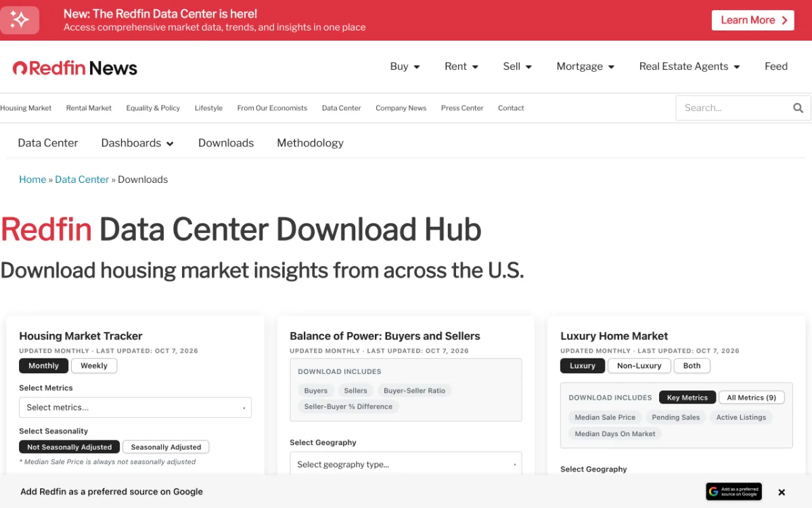Image resolution: width=812 pixels, height=508 pixels.
Task: Click the Buyer-Seller Ratio tag
Action: [x=415, y=391]
